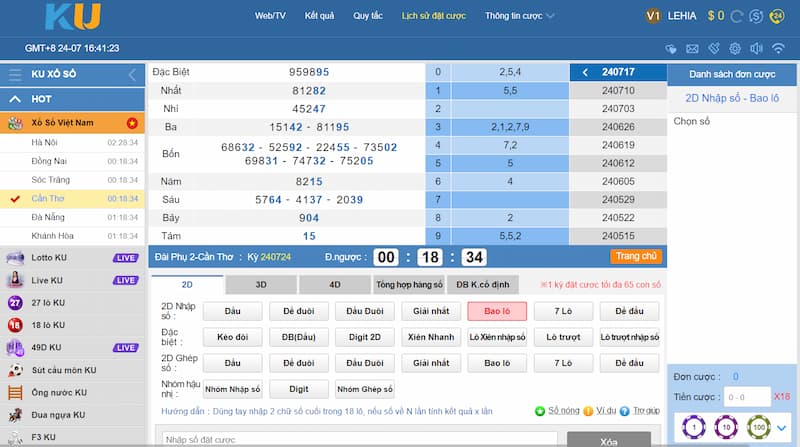Choose Đồng Nai lottery
Image resolution: width=800 pixels, height=447 pixels.
coord(72,161)
